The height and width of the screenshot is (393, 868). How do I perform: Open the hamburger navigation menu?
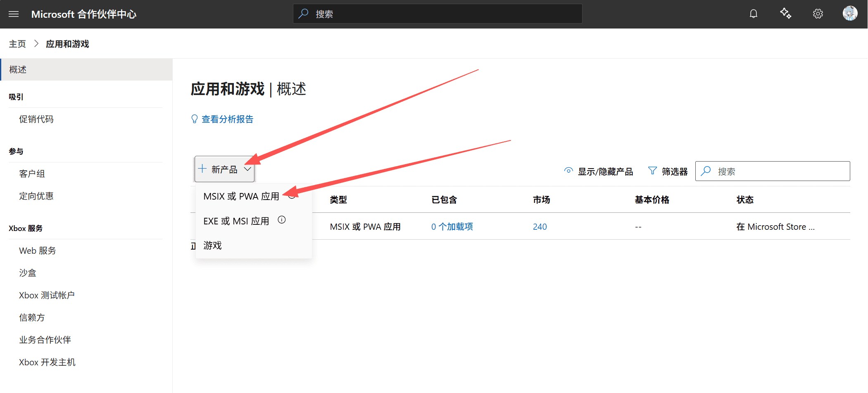pyautogui.click(x=14, y=14)
